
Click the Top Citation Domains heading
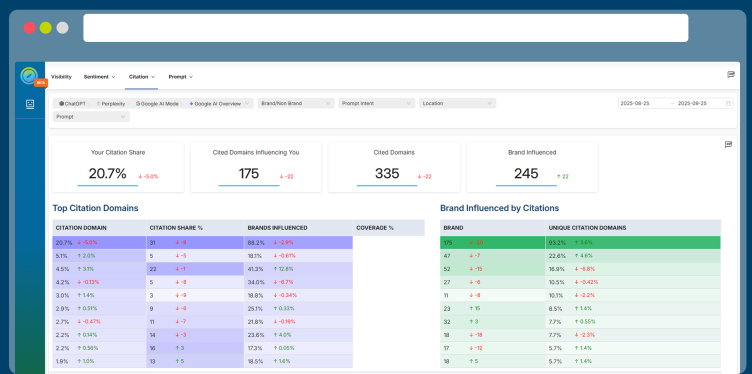[95, 208]
